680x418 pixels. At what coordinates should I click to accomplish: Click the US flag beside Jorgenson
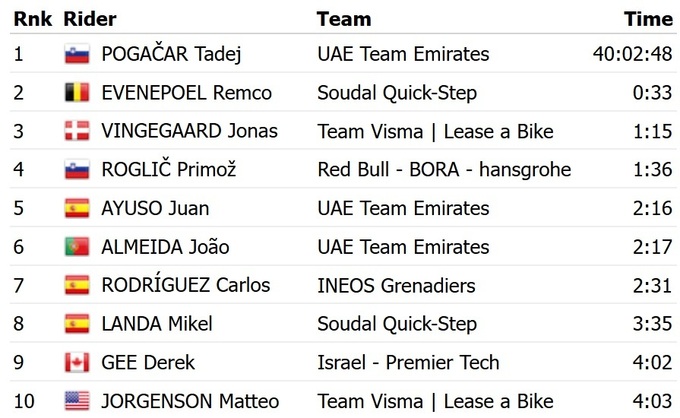point(77,401)
